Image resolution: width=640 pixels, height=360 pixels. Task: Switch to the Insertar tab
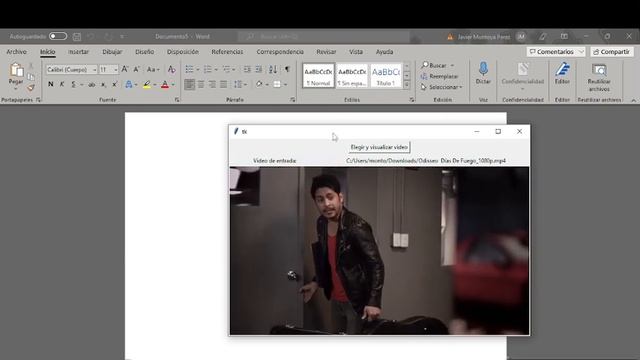click(78, 52)
